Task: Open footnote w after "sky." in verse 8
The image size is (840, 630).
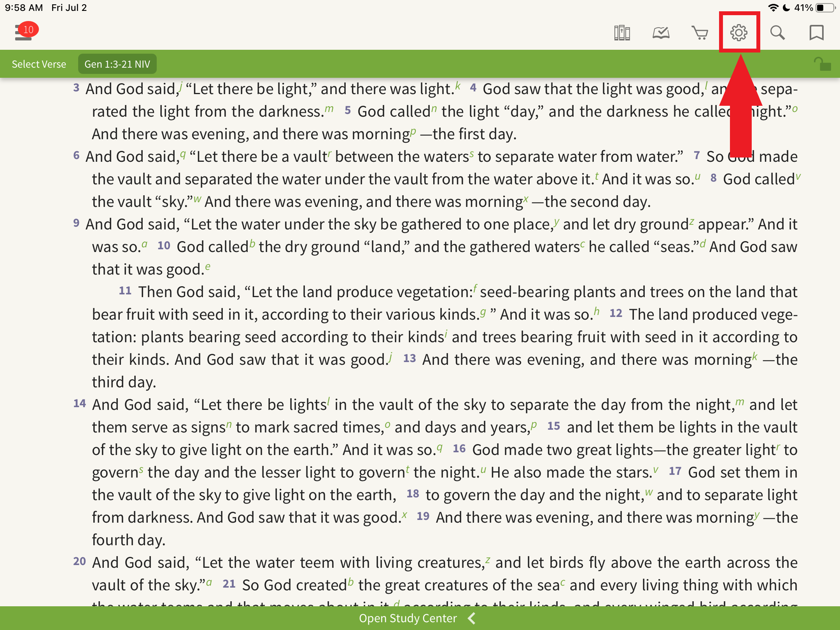Action: pyautogui.click(x=198, y=199)
